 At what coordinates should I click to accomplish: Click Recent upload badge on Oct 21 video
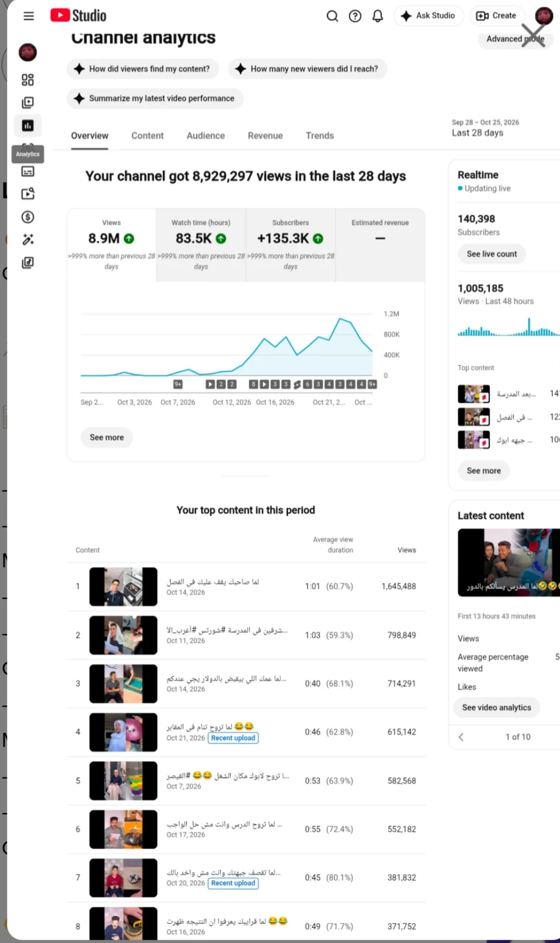tap(233, 738)
